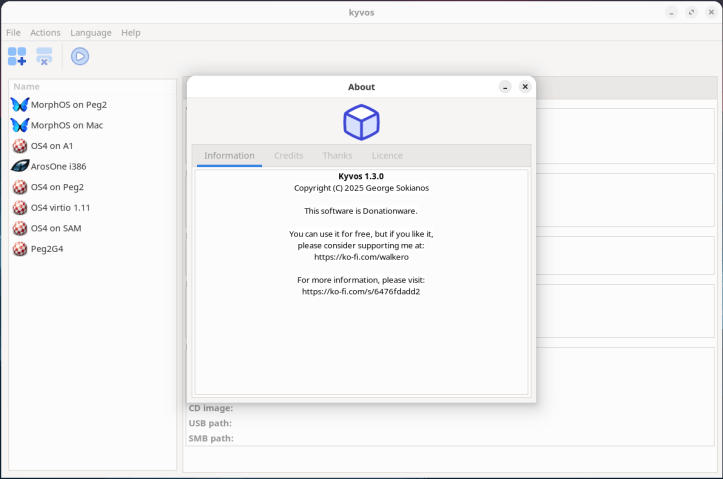Image resolution: width=723 pixels, height=479 pixels.
Task: Click the OS4 on A1 boing ball icon
Action: [19, 146]
